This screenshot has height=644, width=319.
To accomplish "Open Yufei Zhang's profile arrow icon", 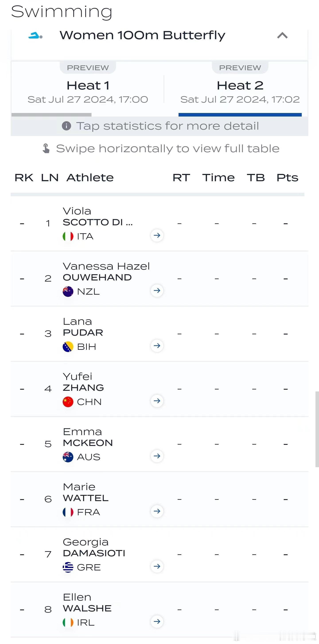I will click(157, 401).
